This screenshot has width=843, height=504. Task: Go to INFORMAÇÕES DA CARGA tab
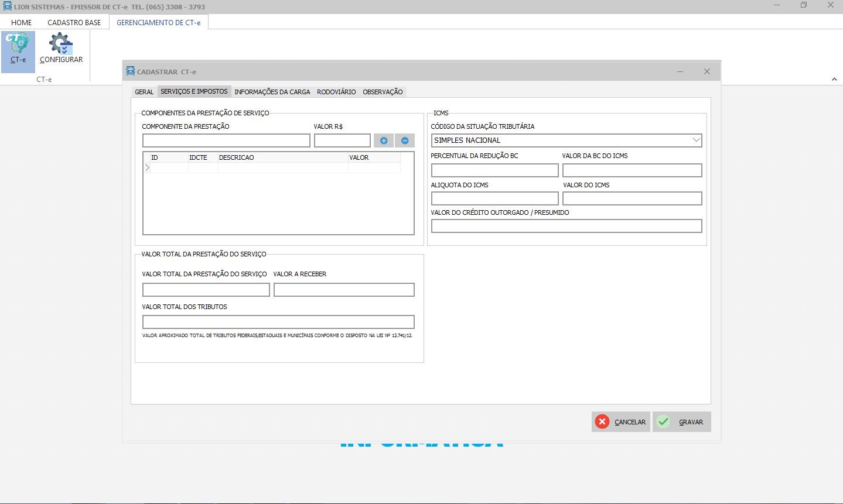pos(272,92)
